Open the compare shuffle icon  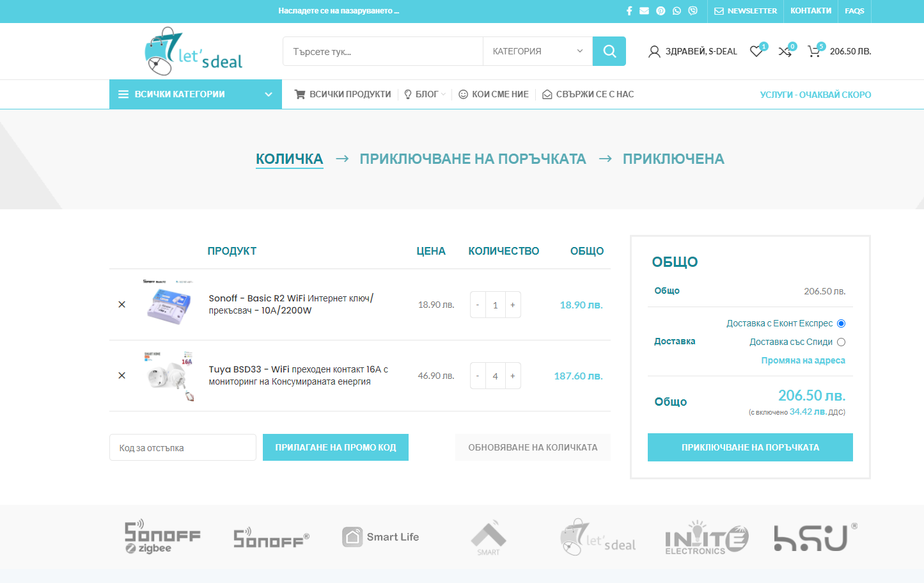(785, 51)
